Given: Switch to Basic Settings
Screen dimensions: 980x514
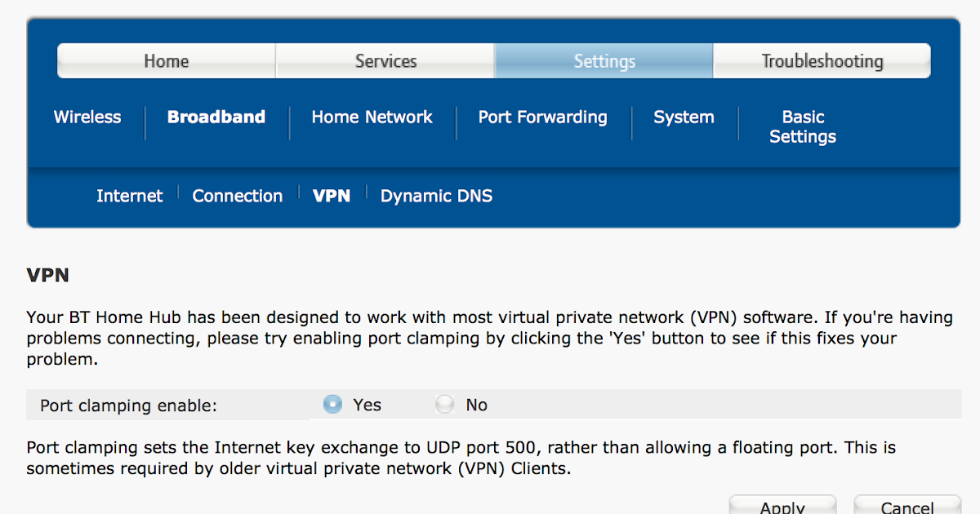Looking at the screenshot, I should point(803,127).
